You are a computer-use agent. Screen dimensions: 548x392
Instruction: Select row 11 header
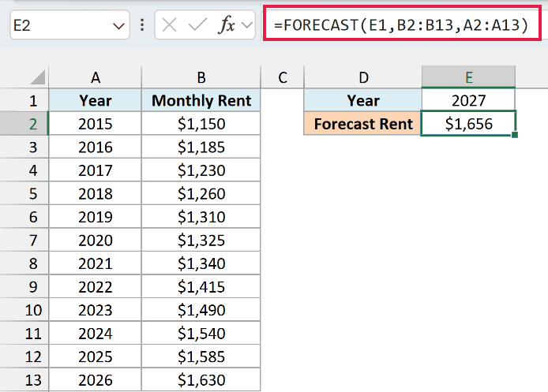[24, 334]
